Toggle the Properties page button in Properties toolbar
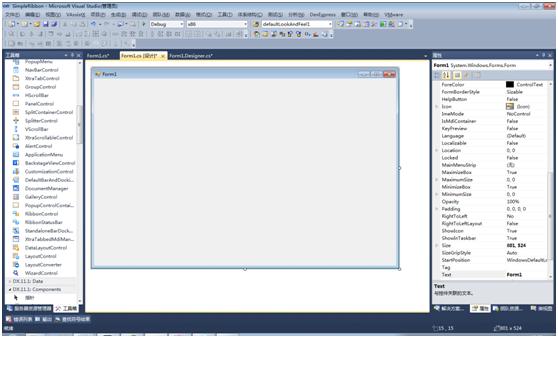Screen dimensions: 558x384 click(x=457, y=75)
